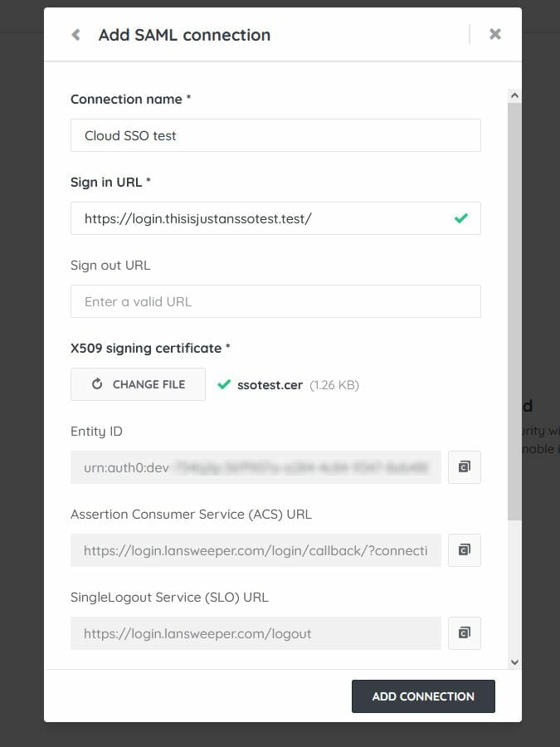Copy the Entity ID value
The image size is (560, 747).
coord(465,467)
